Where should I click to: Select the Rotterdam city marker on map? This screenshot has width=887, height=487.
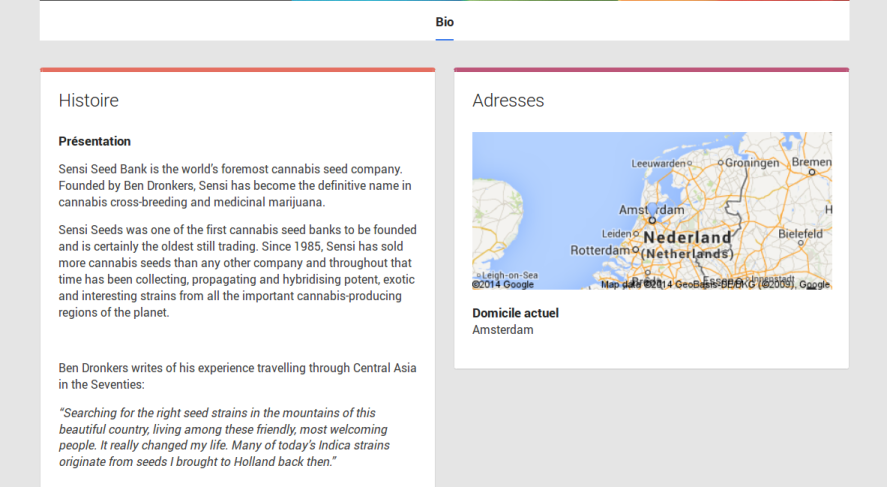(x=636, y=250)
